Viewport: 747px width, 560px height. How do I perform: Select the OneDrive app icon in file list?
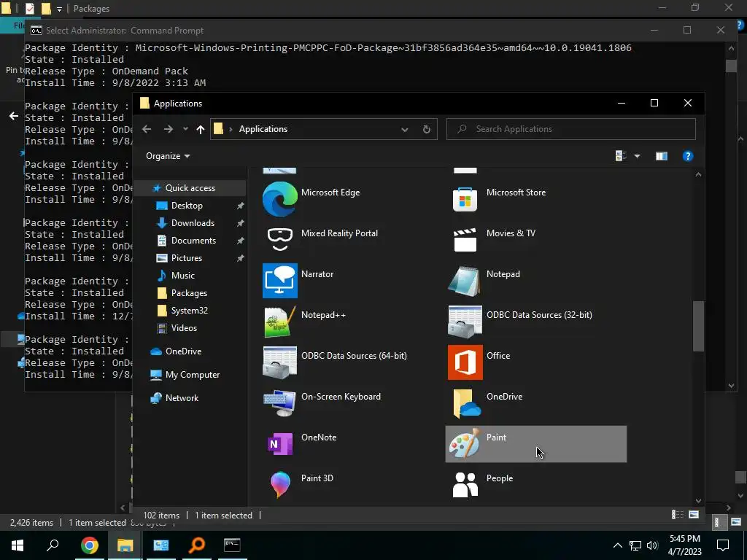[x=466, y=403]
